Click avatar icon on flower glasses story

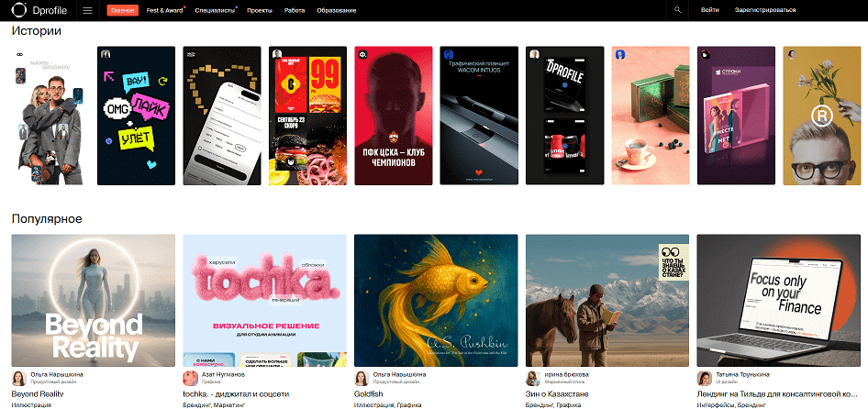[x=792, y=54]
